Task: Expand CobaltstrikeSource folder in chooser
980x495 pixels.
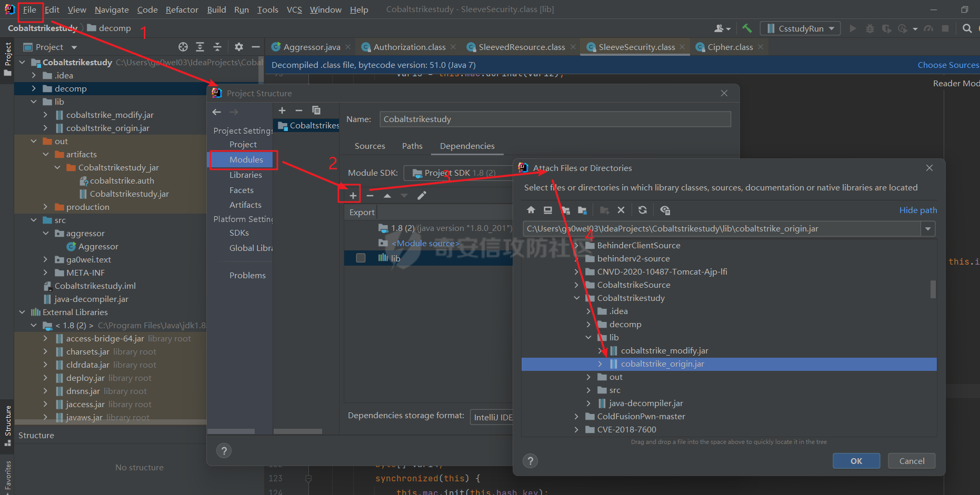Action: [576, 285]
